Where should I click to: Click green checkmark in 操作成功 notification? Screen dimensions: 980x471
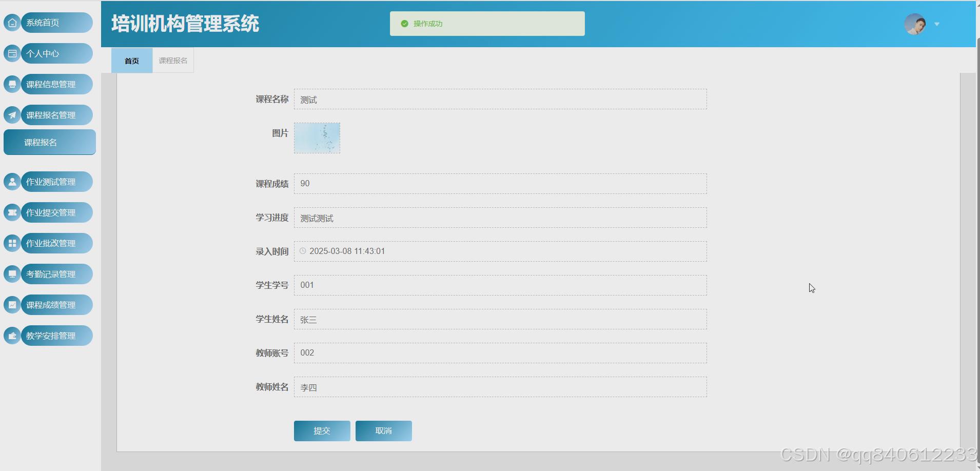[x=404, y=24]
